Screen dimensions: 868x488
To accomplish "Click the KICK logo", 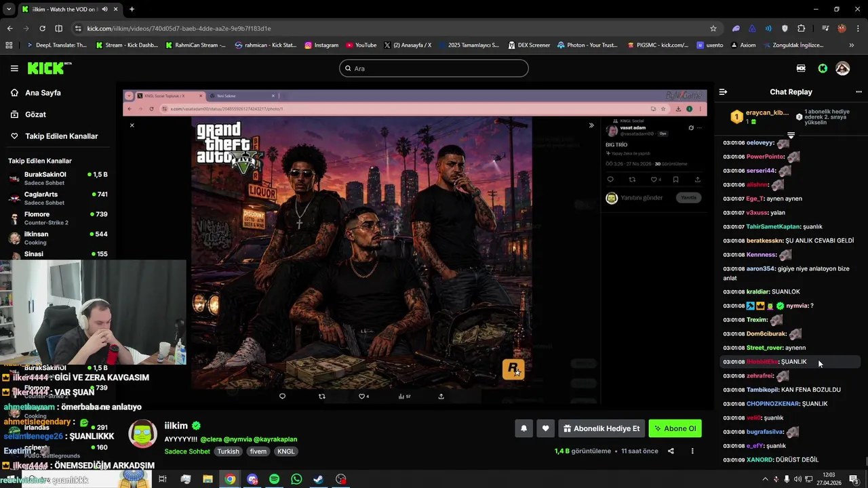I will coord(49,68).
